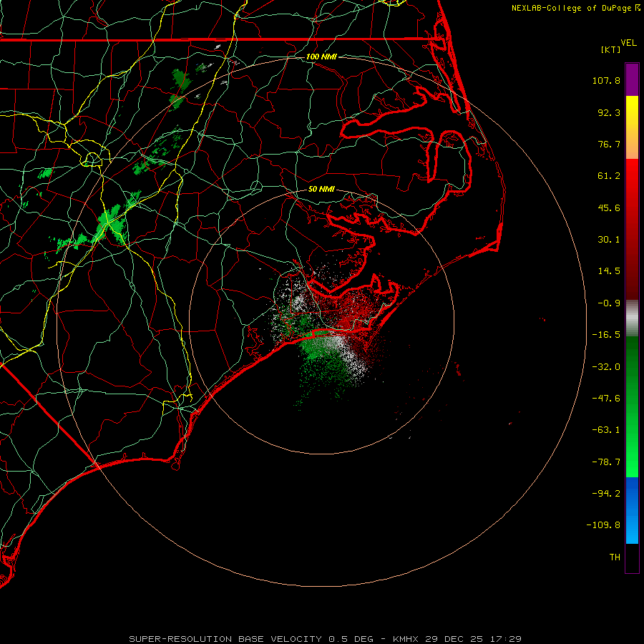
Task: Click the KMHX 29 DEC 25 17:29 timestamp
Action: (x=457, y=639)
